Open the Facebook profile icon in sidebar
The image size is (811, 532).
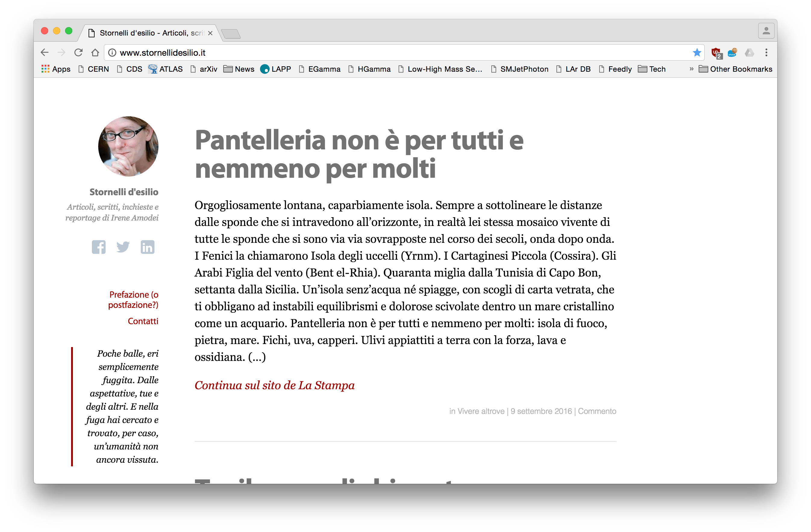(99, 247)
